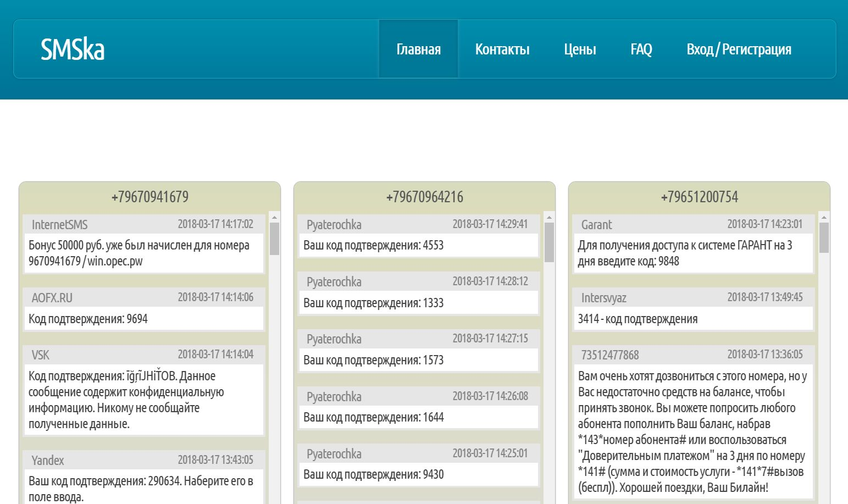
Task: Click the Intersvyaz sender name
Action: pos(603,298)
